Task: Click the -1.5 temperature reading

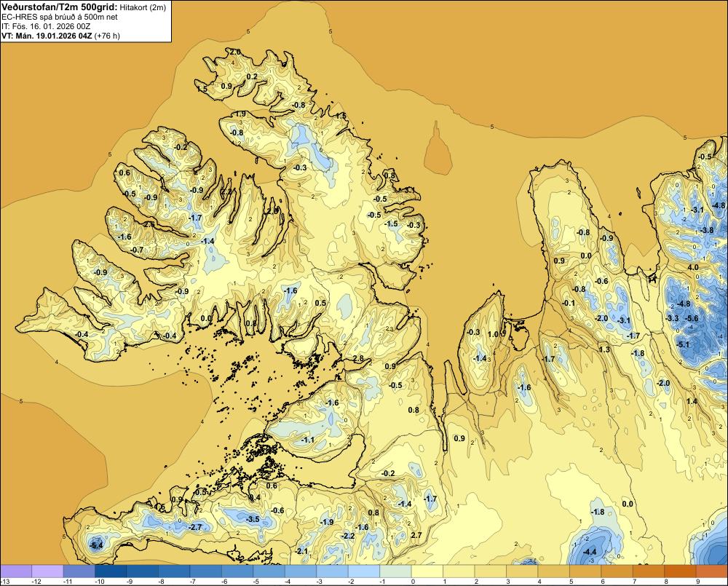Action: pyautogui.click(x=392, y=223)
